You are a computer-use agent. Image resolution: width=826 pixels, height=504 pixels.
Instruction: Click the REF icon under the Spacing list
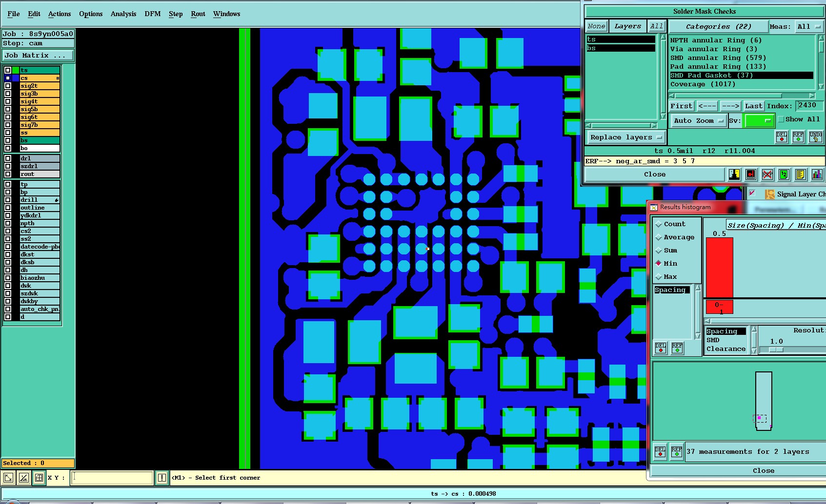point(677,348)
